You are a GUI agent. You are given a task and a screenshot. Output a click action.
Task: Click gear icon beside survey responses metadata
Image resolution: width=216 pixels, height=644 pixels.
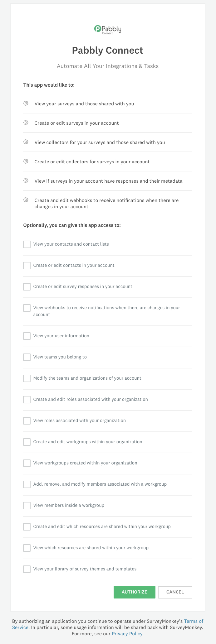(x=26, y=180)
